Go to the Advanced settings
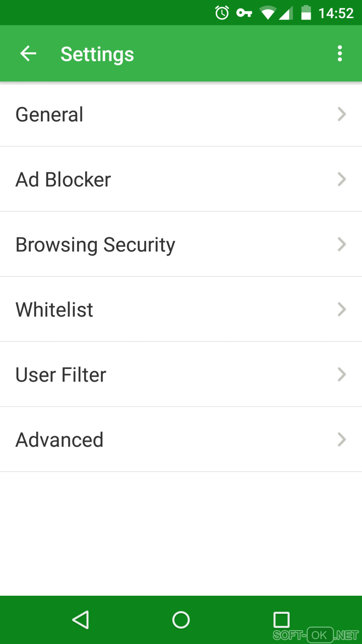The width and height of the screenshot is (362, 644). (60, 440)
